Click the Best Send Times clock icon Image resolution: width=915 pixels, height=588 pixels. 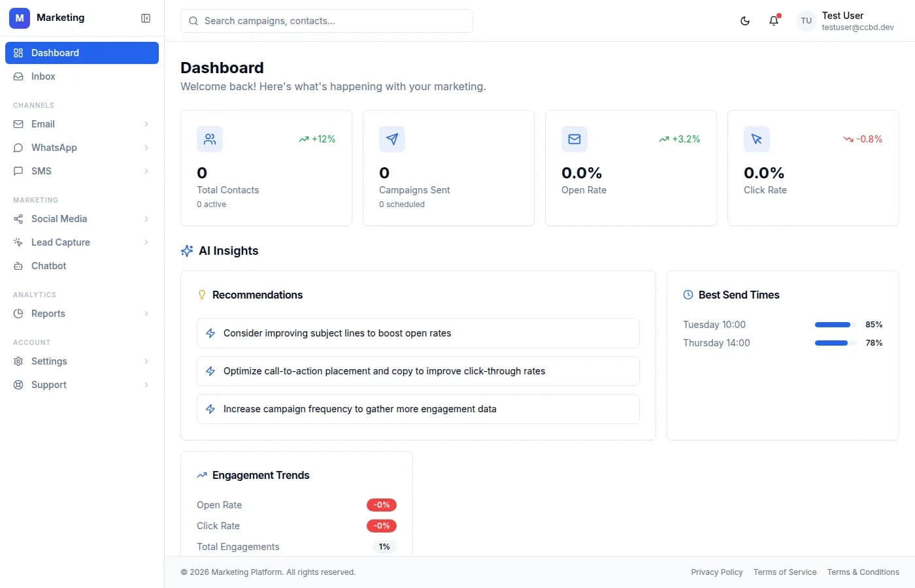point(688,295)
